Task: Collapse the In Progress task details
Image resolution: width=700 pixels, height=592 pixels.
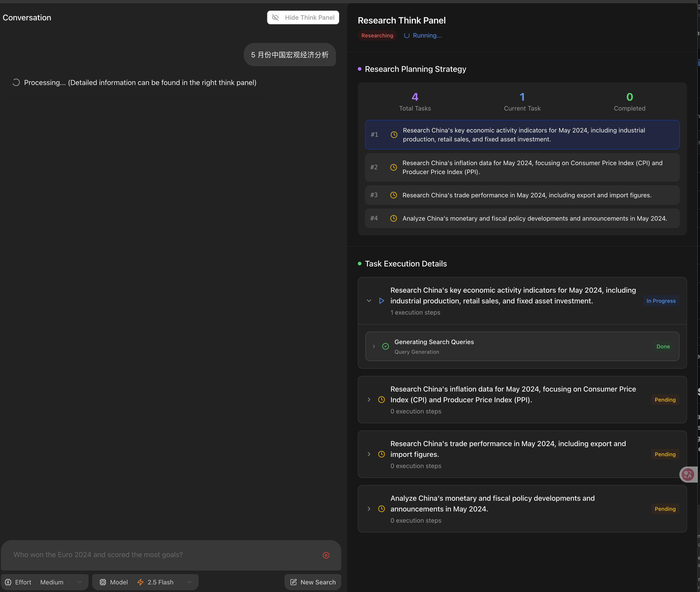Action: point(369,301)
